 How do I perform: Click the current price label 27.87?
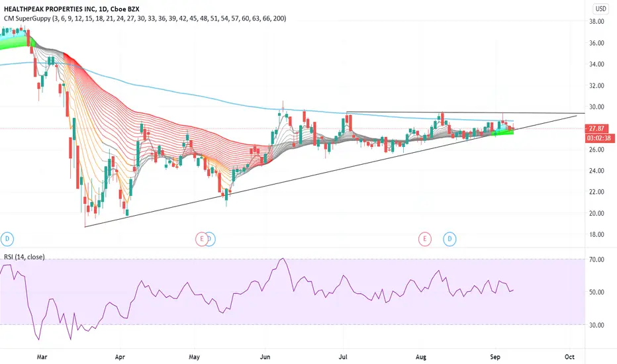point(596,128)
